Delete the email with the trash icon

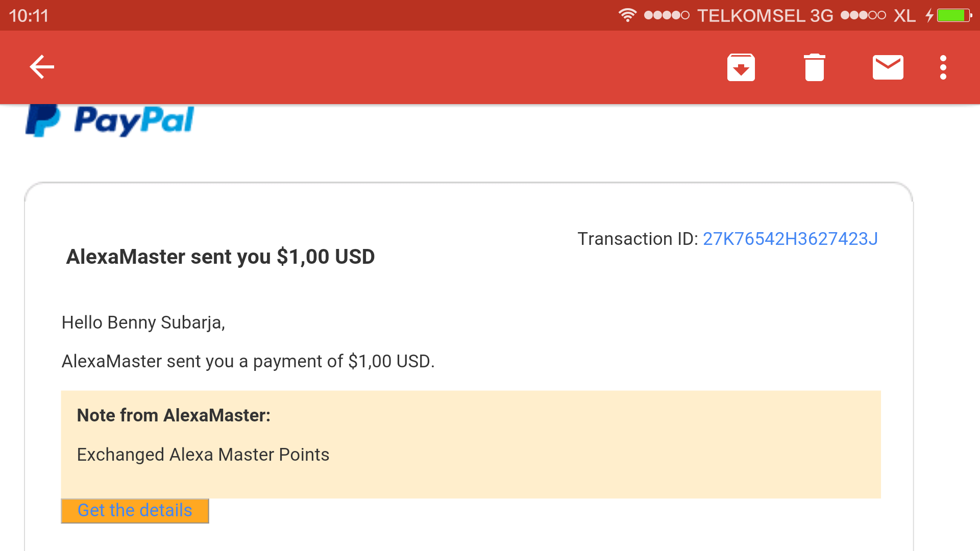tap(814, 67)
